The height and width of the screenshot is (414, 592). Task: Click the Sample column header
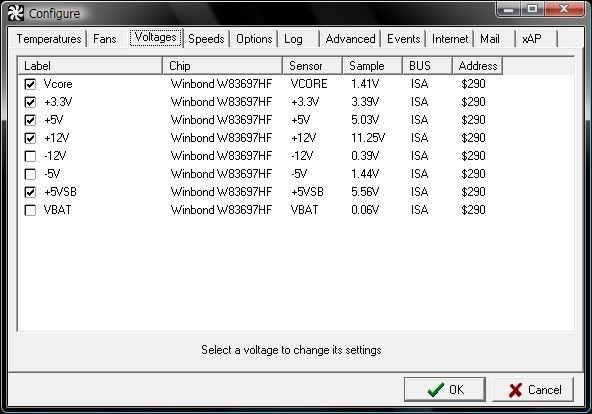372,66
